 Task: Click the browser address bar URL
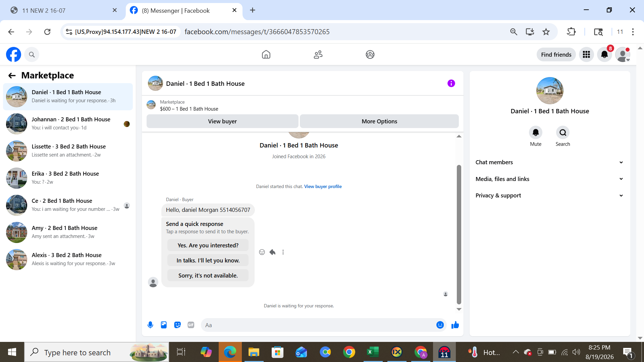[257, 32]
